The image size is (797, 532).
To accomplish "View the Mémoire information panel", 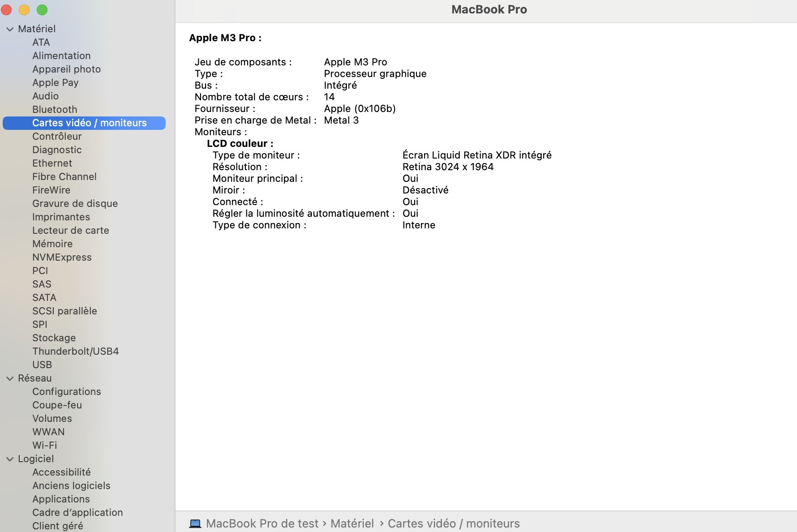I will click(52, 244).
